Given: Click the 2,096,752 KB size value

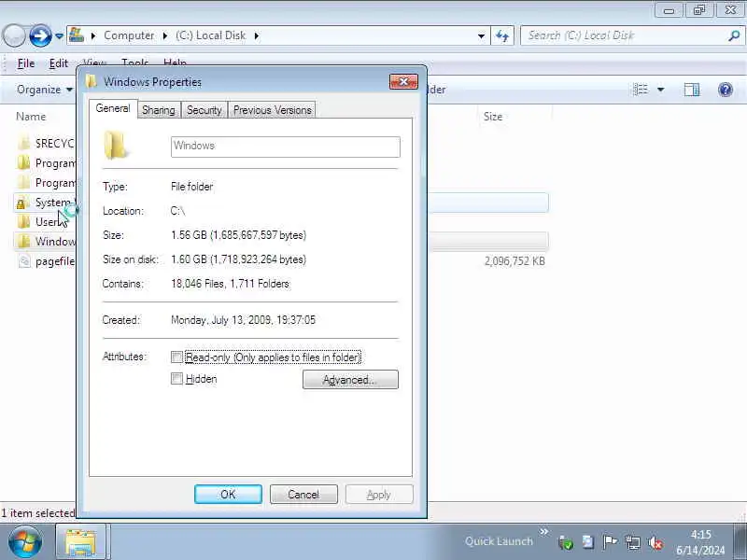Looking at the screenshot, I should (514, 261).
